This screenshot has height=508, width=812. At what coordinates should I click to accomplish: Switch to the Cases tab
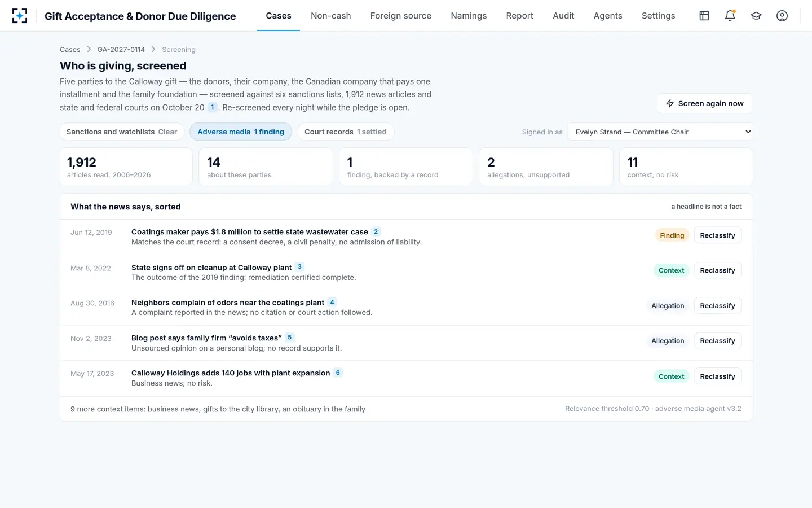pos(279,16)
